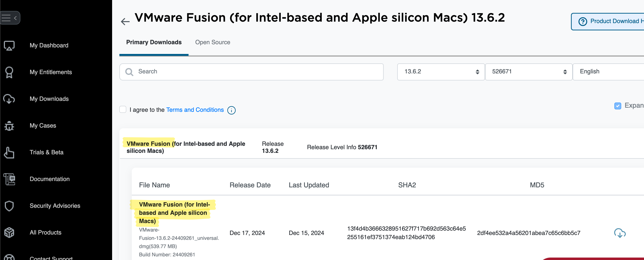This screenshot has height=260, width=644.
Task: Download the VMware Fusion dmg file
Action: 620,233
